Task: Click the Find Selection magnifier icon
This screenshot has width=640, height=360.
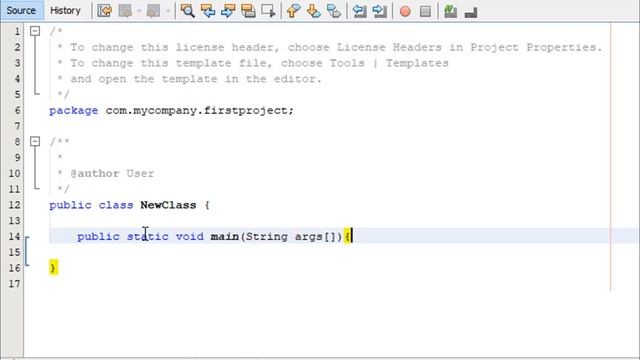Action: click(187, 11)
